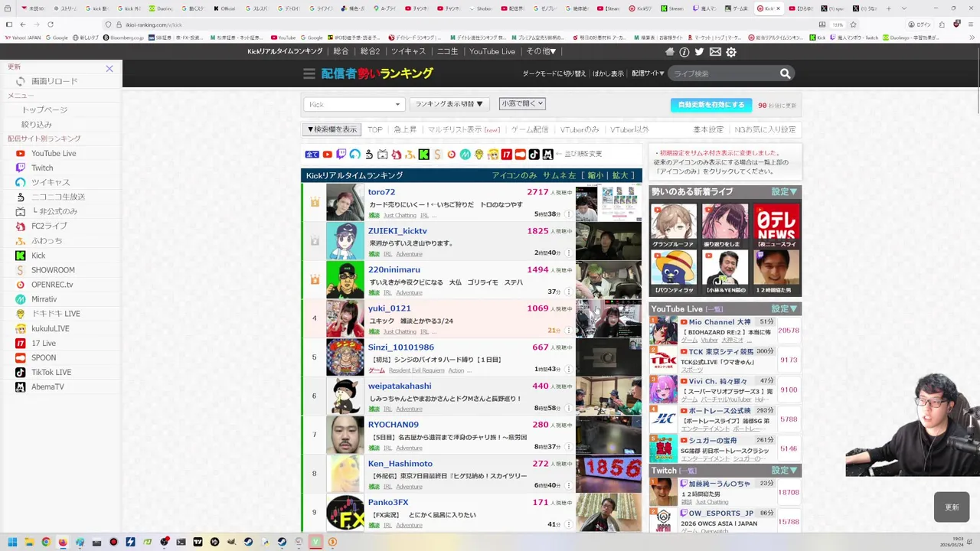
Task: Filter by the Mirrativ M icon in filter row
Action: [465, 155]
